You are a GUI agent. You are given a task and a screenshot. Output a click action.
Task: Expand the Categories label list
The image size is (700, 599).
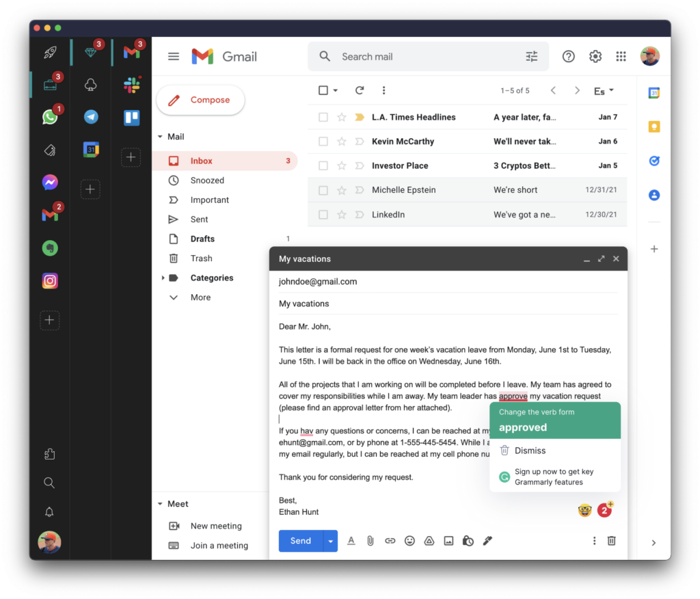click(x=163, y=278)
